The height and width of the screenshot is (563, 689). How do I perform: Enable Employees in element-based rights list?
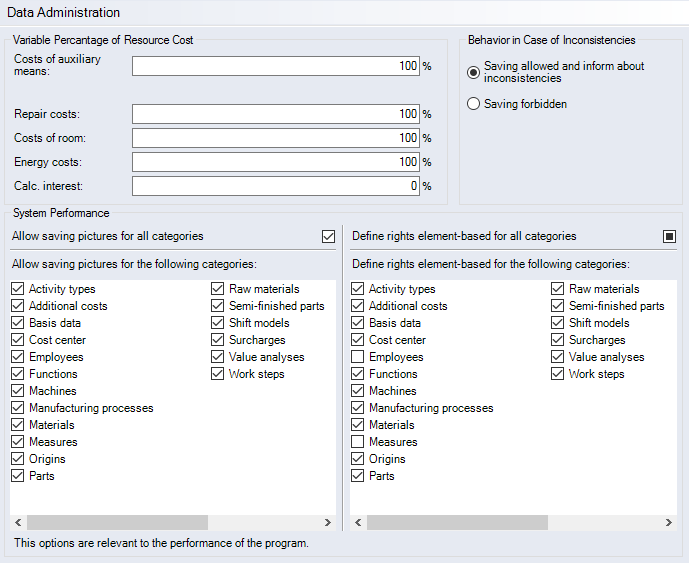pyautogui.click(x=358, y=357)
